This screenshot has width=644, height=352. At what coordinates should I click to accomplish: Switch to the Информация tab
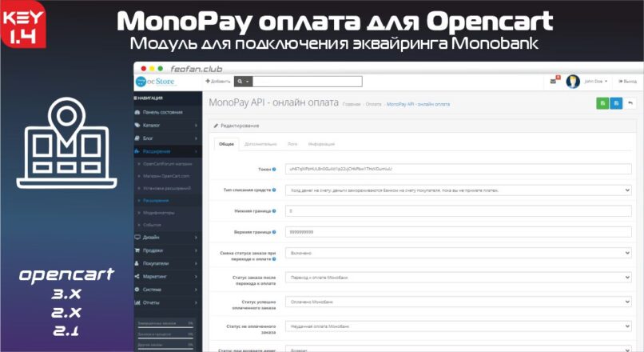pyautogui.click(x=321, y=144)
